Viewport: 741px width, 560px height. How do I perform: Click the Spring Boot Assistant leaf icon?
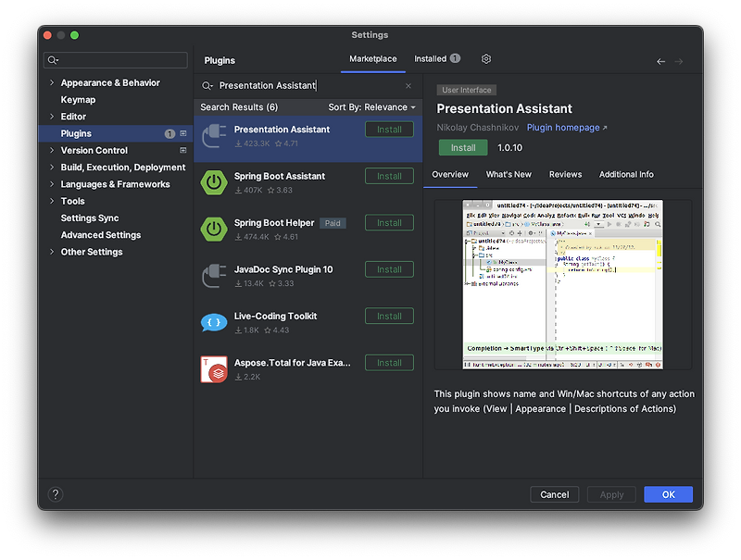(216, 181)
